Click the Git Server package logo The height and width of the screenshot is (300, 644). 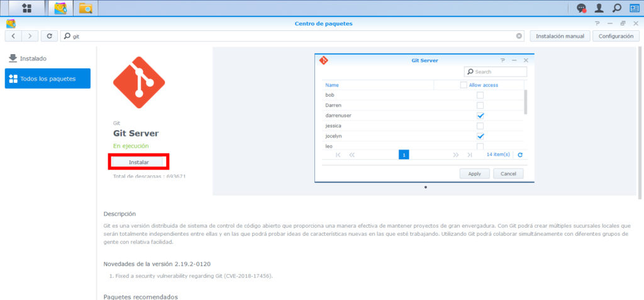(139, 82)
